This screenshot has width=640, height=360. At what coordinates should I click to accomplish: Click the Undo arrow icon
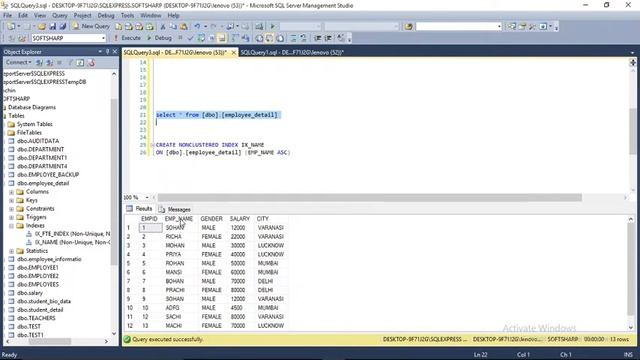tap(197, 27)
